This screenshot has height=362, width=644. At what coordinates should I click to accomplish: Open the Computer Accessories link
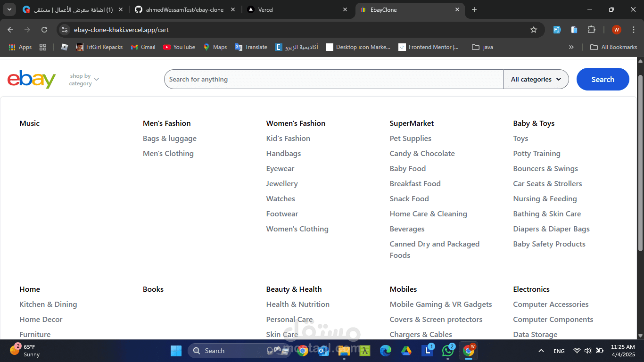[x=551, y=304]
